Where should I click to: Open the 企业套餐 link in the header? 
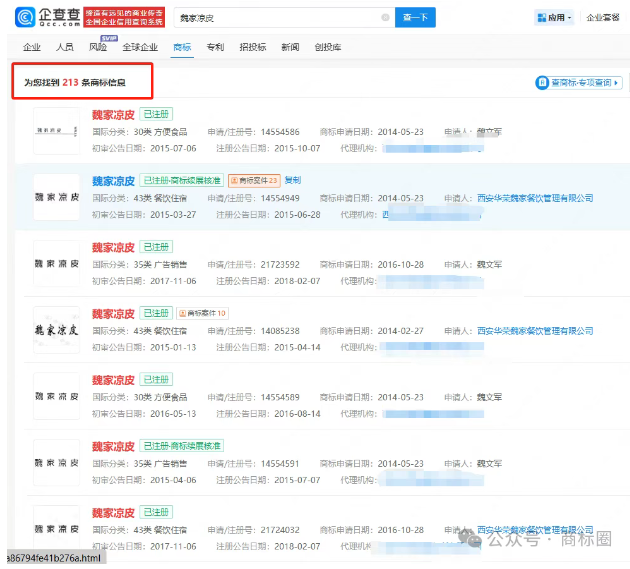[x=603, y=18]
